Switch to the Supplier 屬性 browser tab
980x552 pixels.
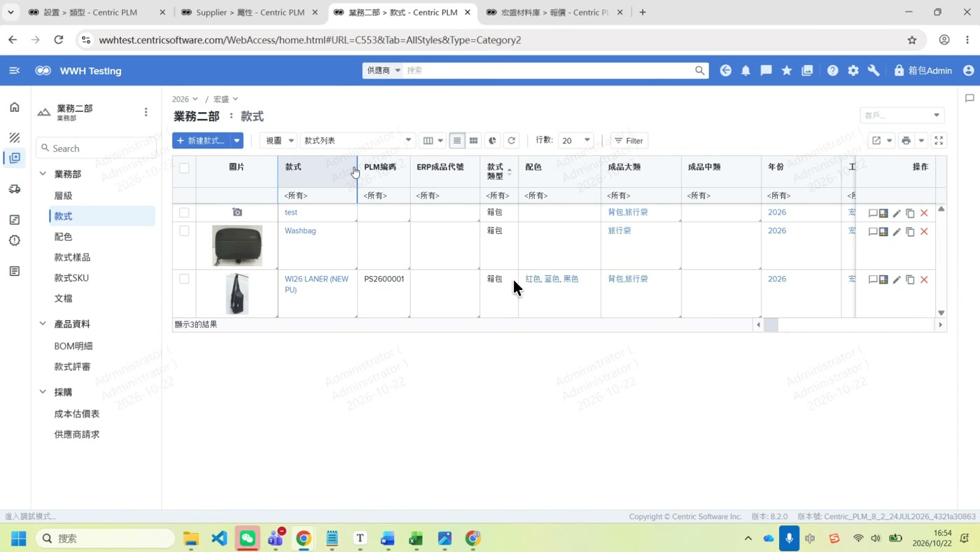point(250,13)
